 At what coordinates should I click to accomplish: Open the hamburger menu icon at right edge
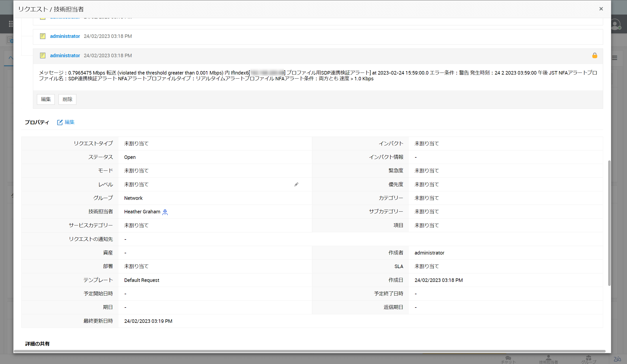tap(615, 58)
